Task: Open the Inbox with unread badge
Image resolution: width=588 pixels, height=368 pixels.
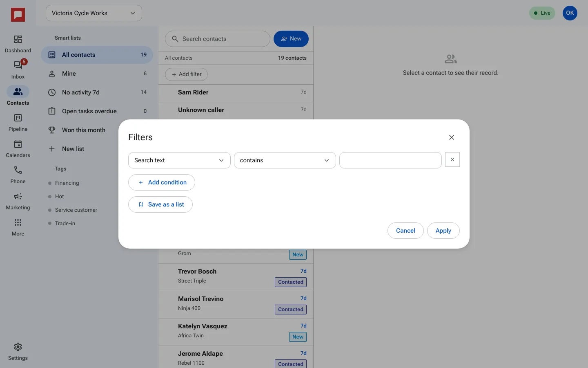Action: [x=18, y=65]
